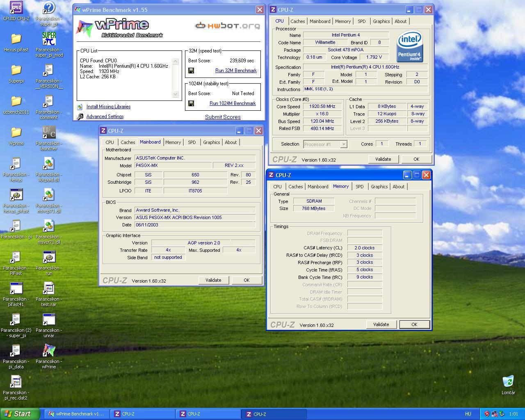Click Validate in CPU-Z Mainboard window
This screenshot has height=420, width=525.
click(x=213, y=280)
